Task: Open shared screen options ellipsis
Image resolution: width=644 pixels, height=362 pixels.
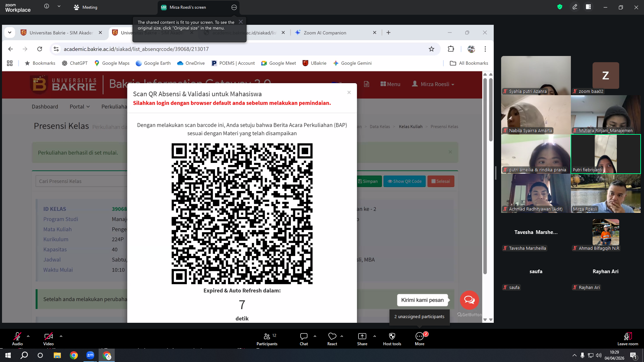Action: [234, 7]
